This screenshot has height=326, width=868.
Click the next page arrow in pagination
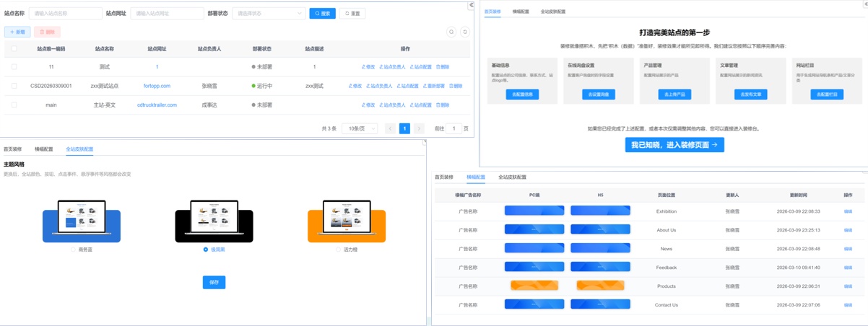(419, 128)
